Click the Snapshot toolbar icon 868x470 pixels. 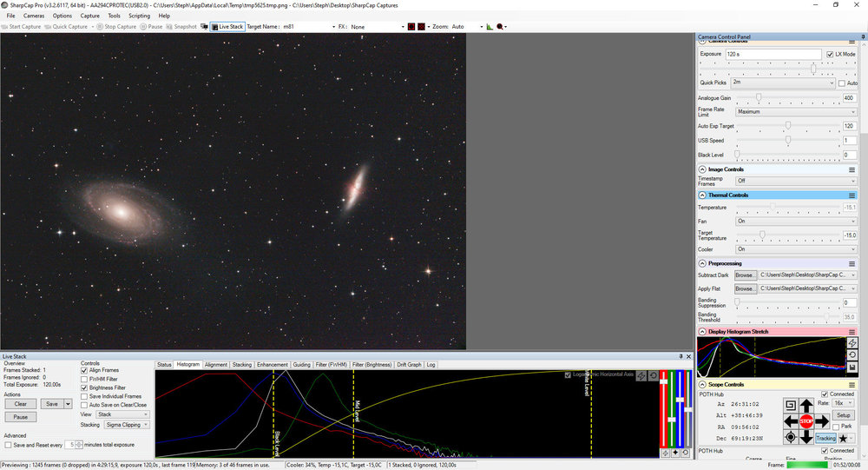tap(181, 27)
